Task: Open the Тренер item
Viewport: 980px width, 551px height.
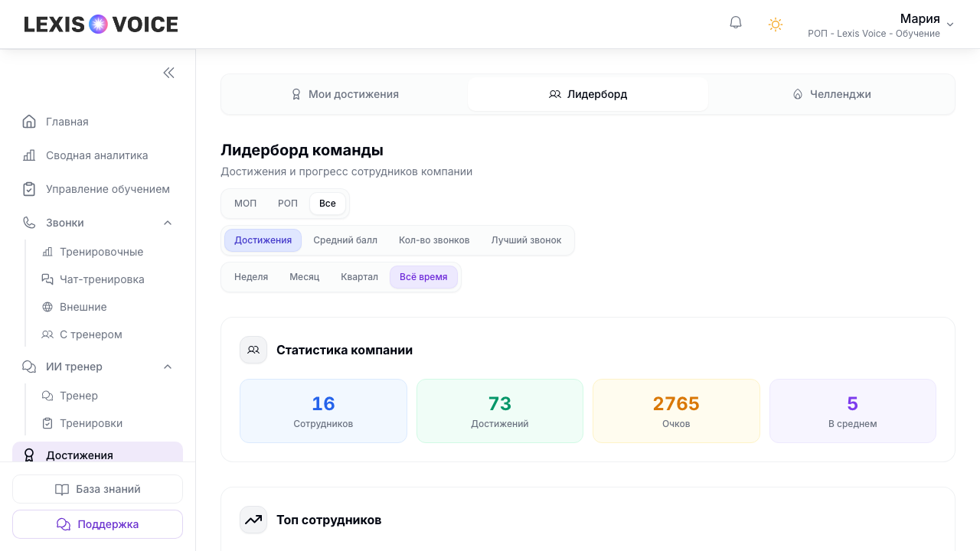Action: click(x=107, y=396)
